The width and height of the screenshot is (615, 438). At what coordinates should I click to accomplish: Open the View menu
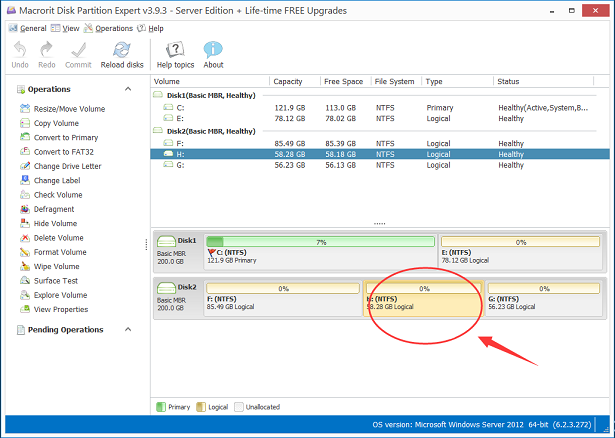tap(66, 28)
